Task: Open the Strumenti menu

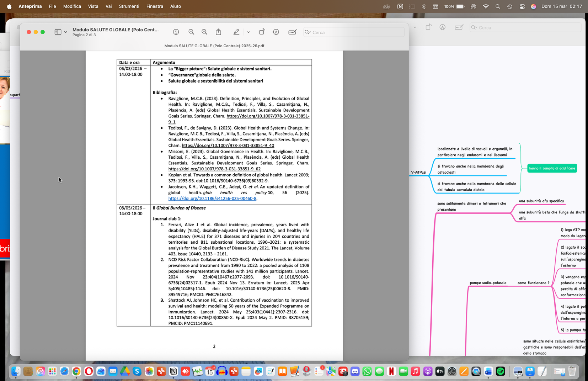Action: pyautogui.click(x=129, y=6)
